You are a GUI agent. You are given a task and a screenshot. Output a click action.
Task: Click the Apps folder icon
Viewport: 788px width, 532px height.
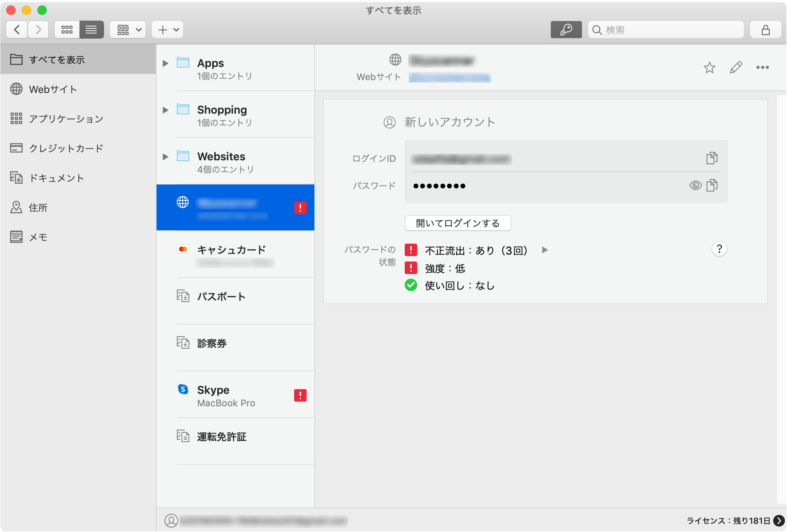pos(183,62)
